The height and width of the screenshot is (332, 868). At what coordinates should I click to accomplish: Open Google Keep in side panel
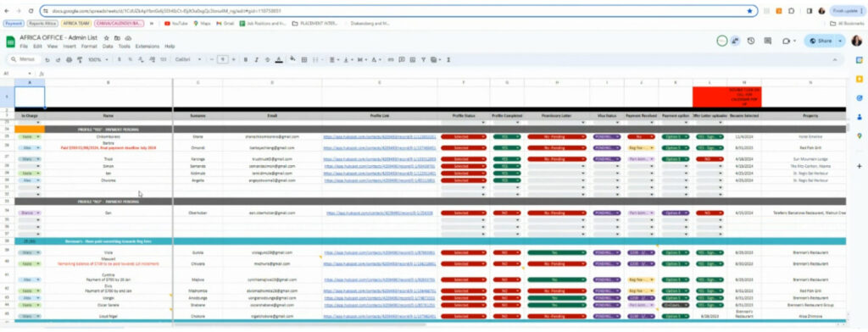click(x=860, y=79)
